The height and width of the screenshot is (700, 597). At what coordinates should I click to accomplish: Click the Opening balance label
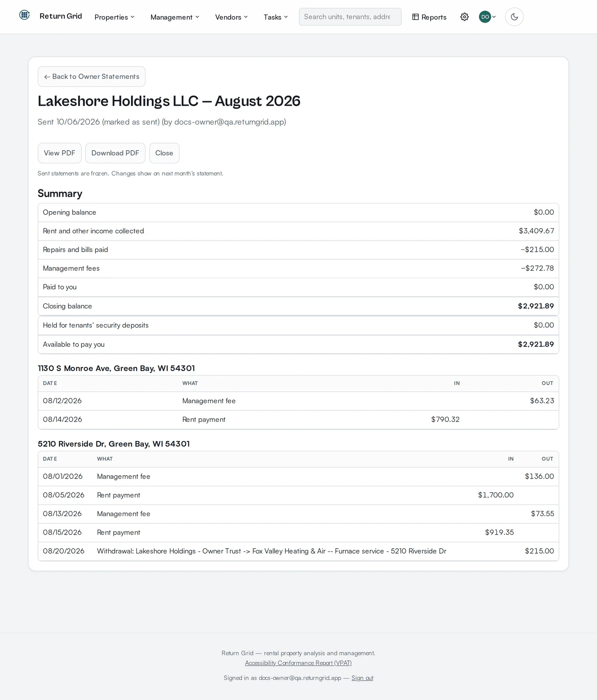click(70, 212)
